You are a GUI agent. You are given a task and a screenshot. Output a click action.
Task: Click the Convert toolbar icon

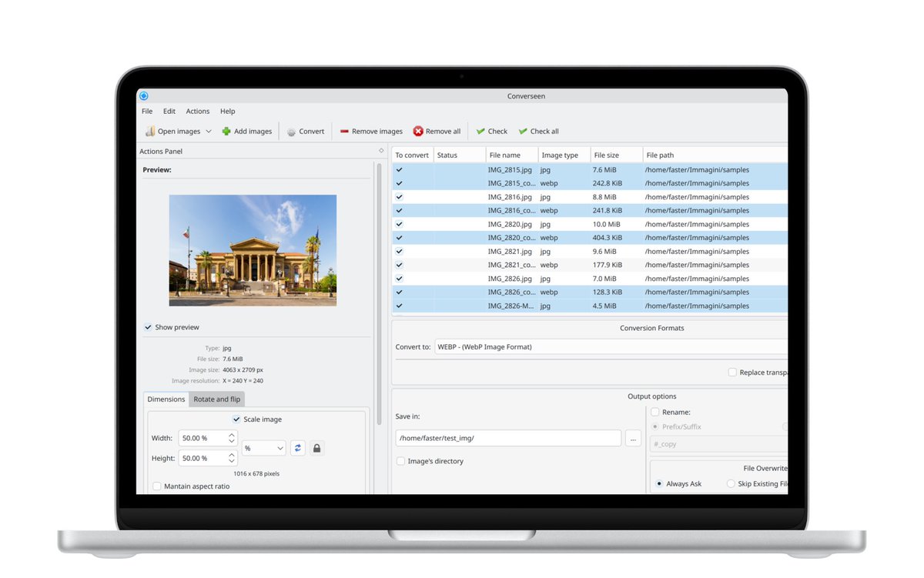point(291,132)
